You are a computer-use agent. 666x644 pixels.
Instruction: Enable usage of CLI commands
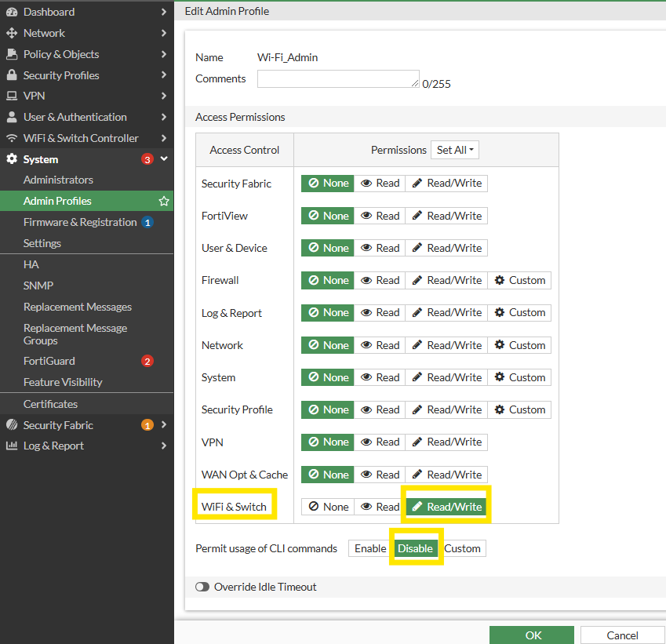[x=370, y=548]
